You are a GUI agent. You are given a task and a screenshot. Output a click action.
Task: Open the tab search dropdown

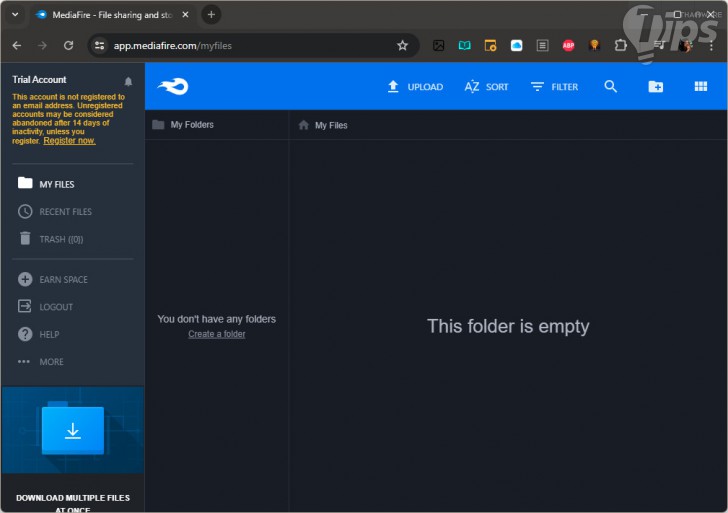[x=15, y=14]
